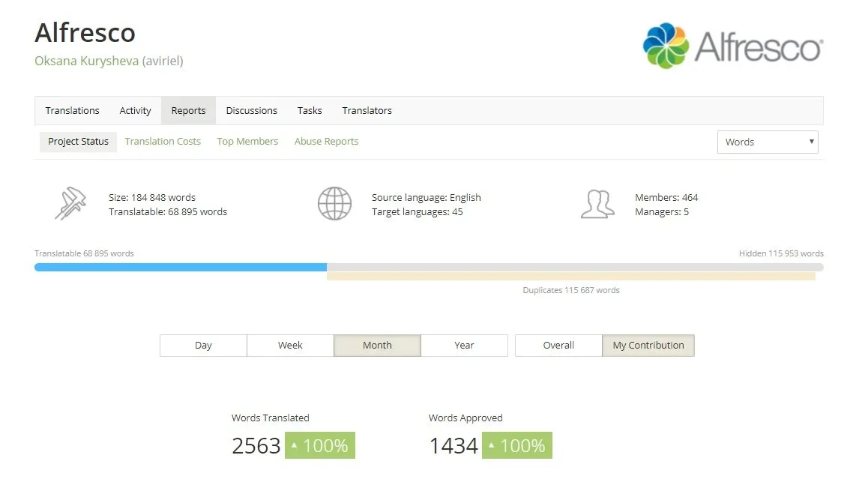Screen dimensions: 868x494
Task: Click the 'Members: 464' text
Action: point(666,198)
